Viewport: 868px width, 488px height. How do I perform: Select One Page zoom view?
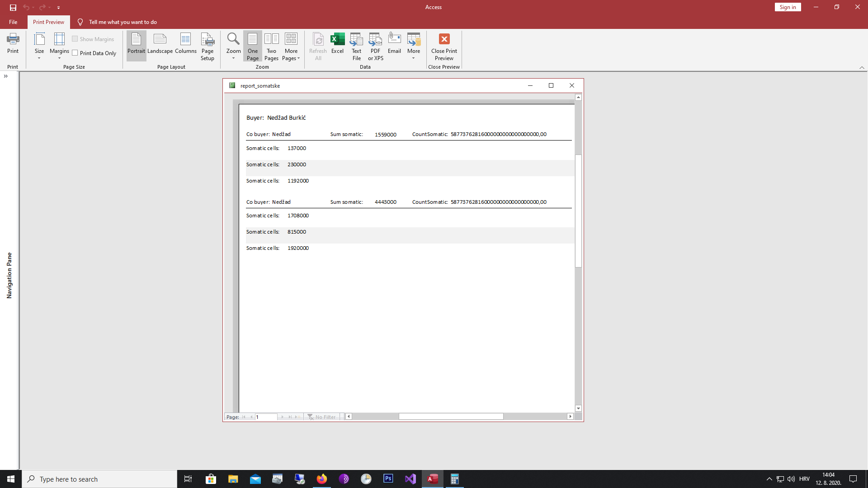click(253, 46)
